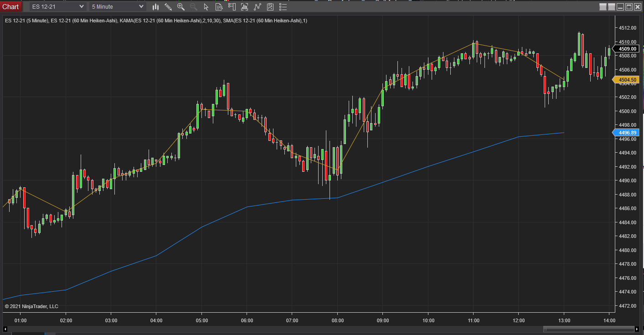Maximize the chart window

click(629, 7)
